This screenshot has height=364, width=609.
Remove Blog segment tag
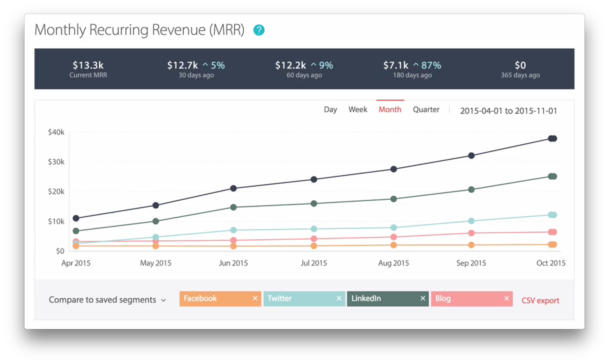click(x=506, y=299)
